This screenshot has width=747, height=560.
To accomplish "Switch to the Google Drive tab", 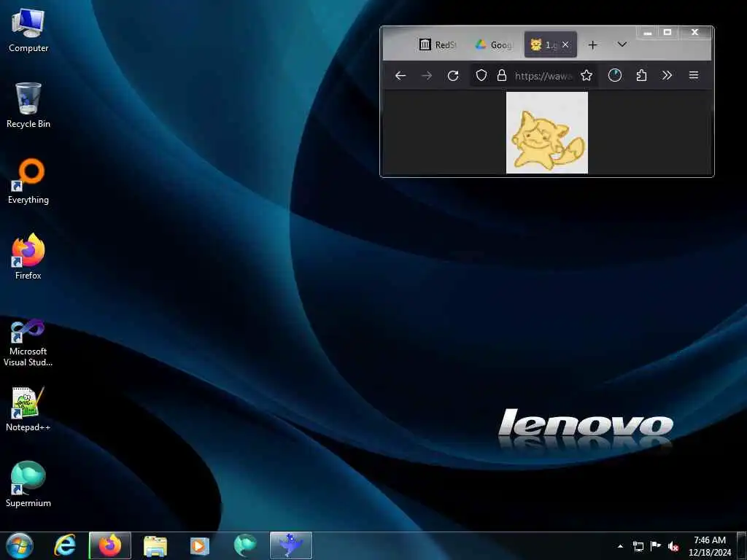I will click(x=494, y=44).
